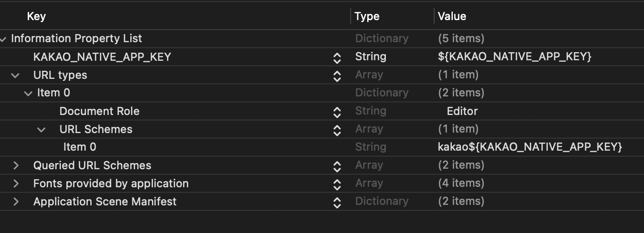Collapse the Information Property List root
This screenshot has width=644, height=233.
[4, 39]
